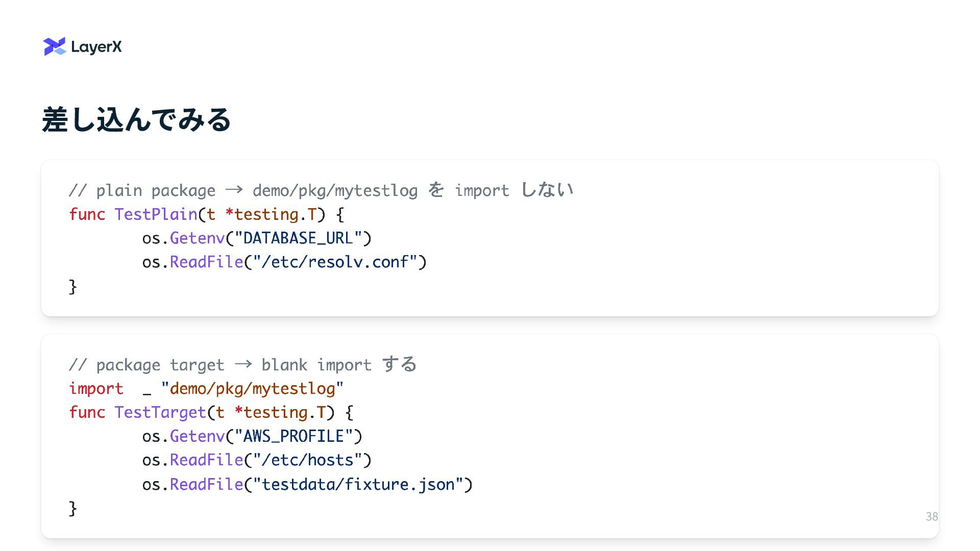Click the LayerX logo icon
Viewport: 980px width, 551px height.
[x=55, y=46]
